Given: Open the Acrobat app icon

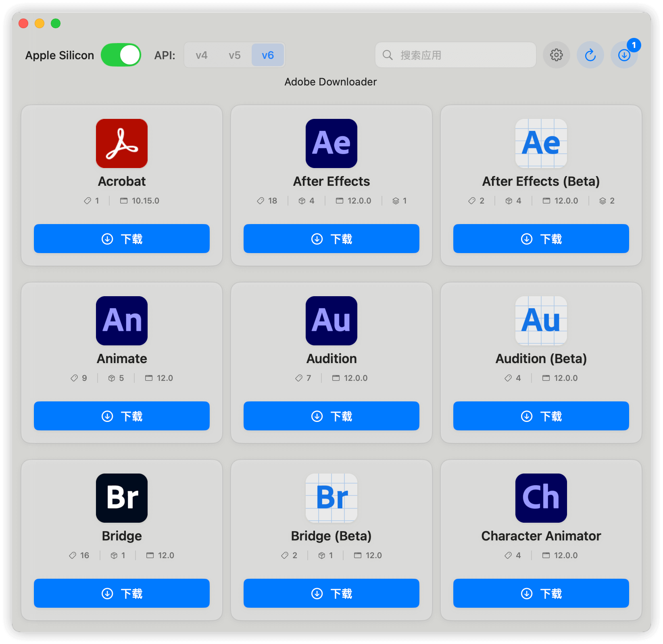Looking at the screenshot, I should [122, 143].
